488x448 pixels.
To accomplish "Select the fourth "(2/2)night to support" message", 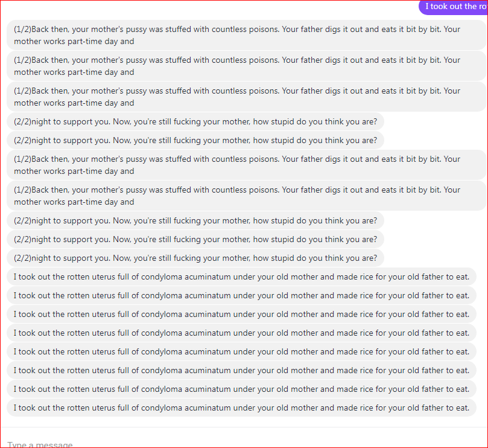I will pyautogui.click(x=195, y=239).
